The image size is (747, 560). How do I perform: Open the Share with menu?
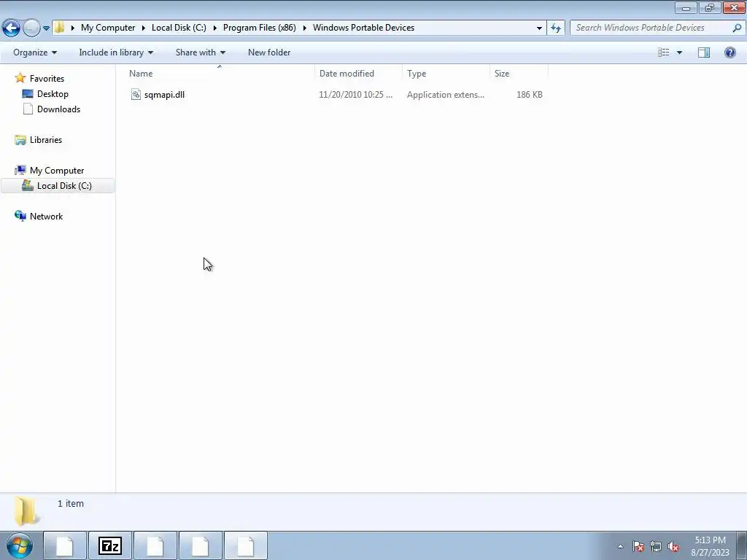coord(201,52)
